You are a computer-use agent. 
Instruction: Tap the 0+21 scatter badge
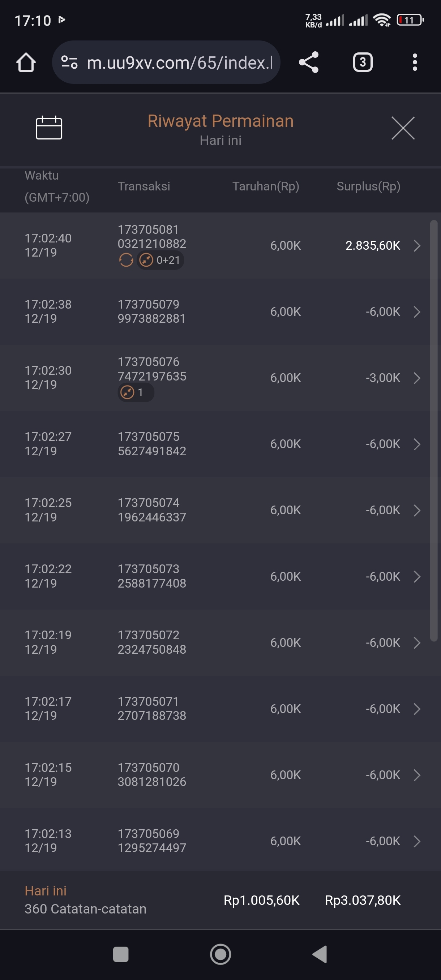coord(160,260)
